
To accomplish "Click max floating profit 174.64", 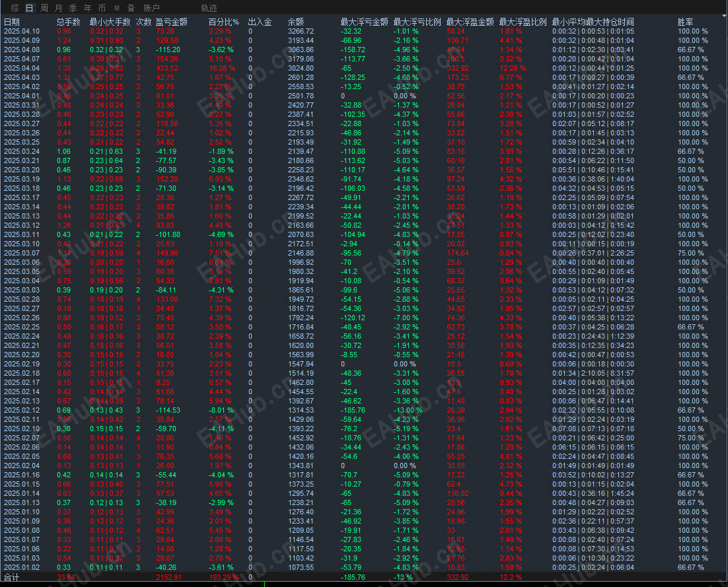I will [x=458, y=253].
